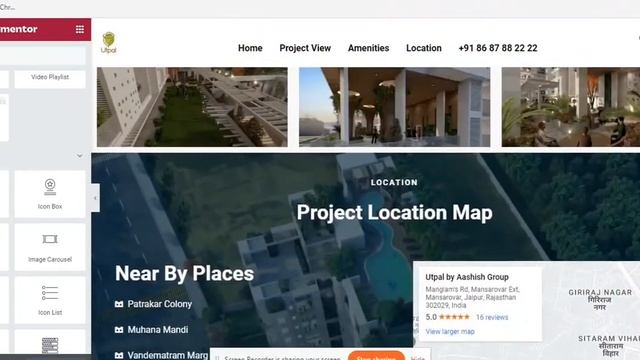Screen dimensions: 640x360
Task: Select the Icon Box widget
Action: 50,194
